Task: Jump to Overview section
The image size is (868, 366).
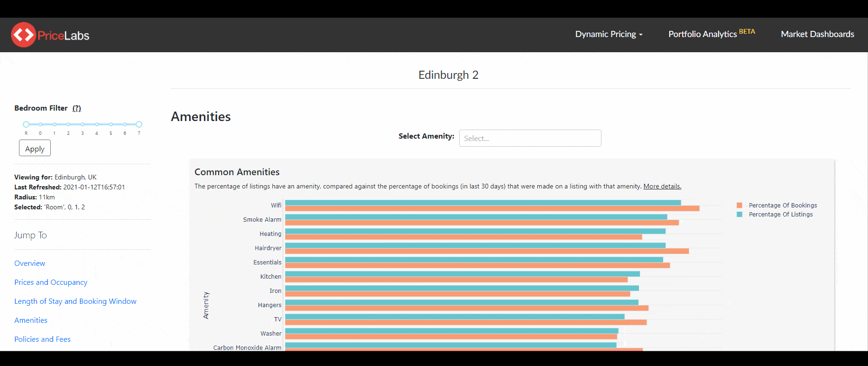Action: 30,263
